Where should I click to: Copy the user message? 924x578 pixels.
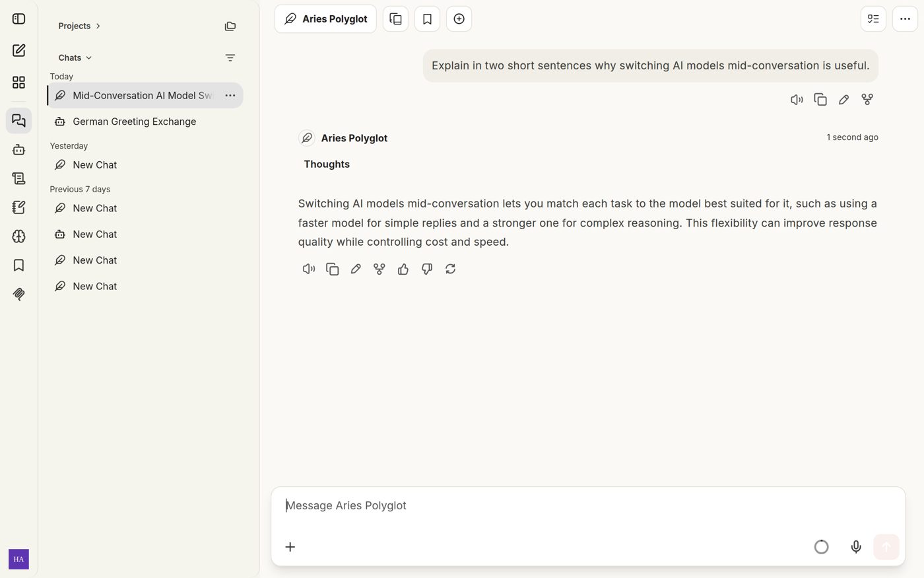(x=820, y=100)
